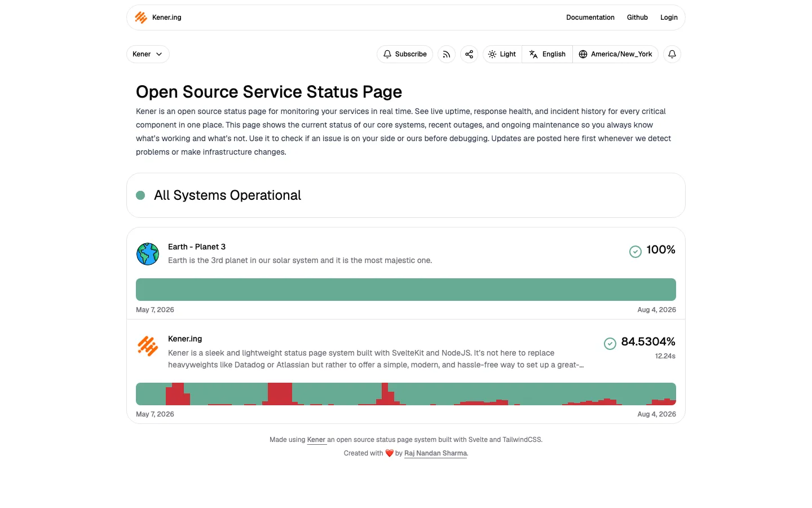Click the 12.24s response time
Screen dimensions: 812x508
[665, 356]
